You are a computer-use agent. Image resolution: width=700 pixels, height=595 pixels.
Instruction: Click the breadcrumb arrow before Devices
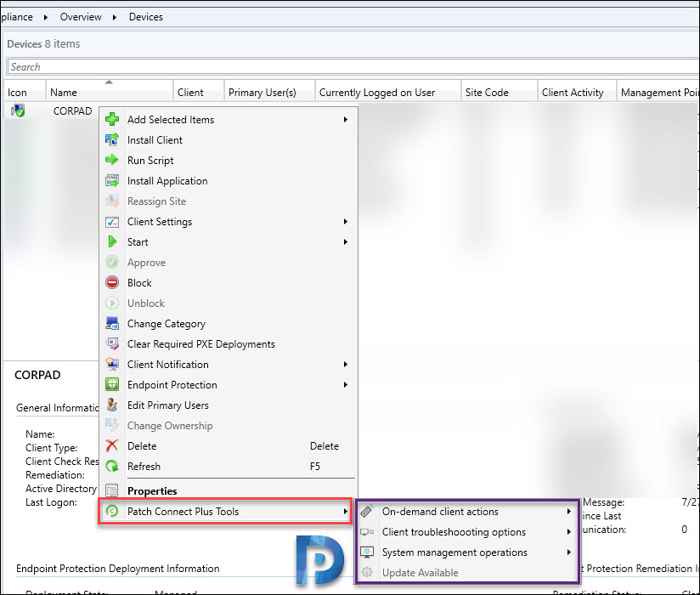tap(115, 17)
